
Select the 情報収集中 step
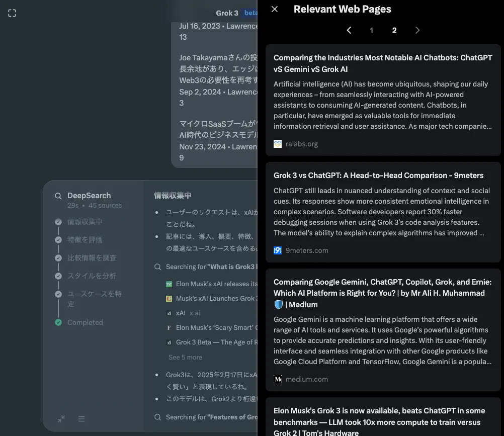point(85,222)
